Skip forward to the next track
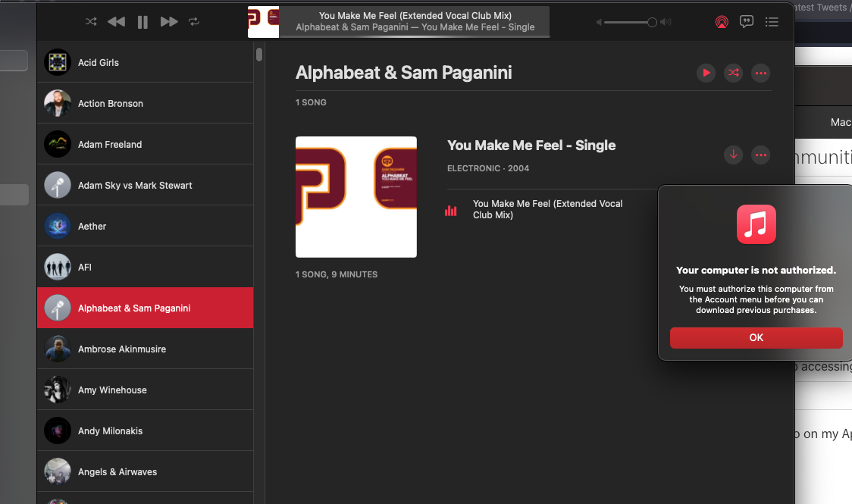Image resolution: width=852 pixels, height=504 pixels. tap(169, 22)
